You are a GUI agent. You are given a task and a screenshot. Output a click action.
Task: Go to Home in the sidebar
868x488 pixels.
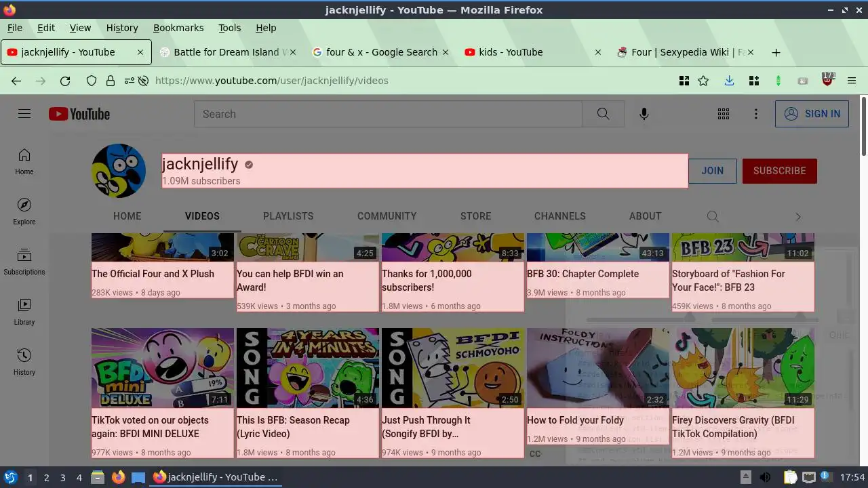[x=24, y=162]
